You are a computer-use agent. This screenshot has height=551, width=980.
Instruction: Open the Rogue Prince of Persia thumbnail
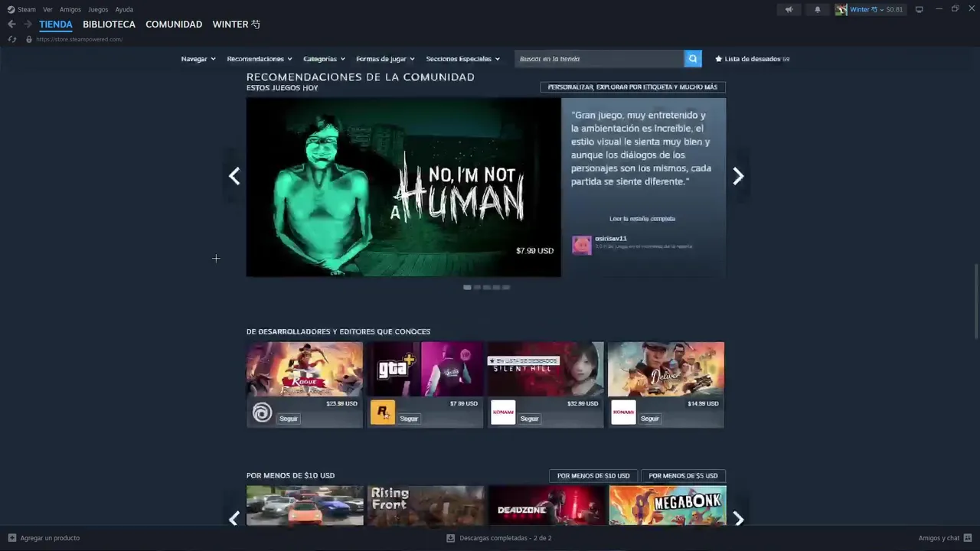[x=305, y=369]
